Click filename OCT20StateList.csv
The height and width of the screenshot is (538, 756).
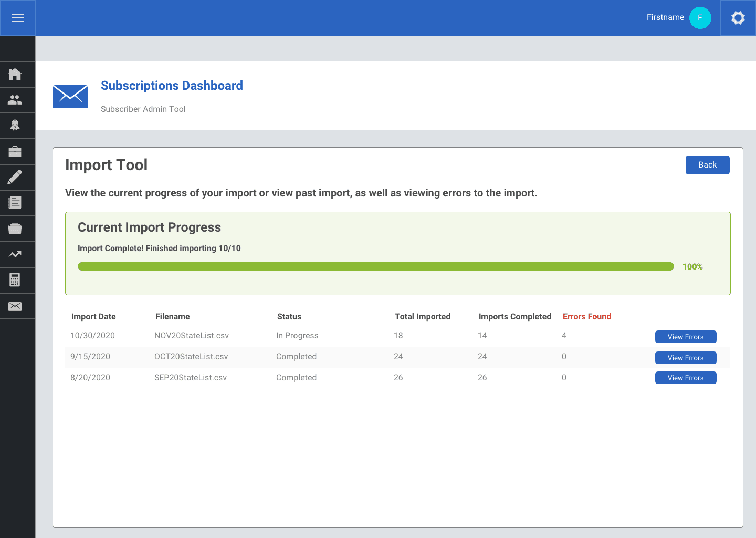tap(191, 357)
